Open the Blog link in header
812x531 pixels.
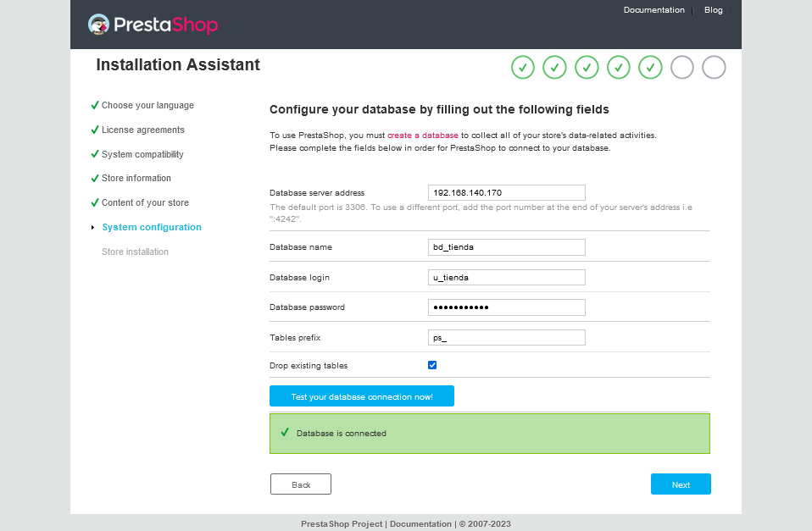pos(713,10)
